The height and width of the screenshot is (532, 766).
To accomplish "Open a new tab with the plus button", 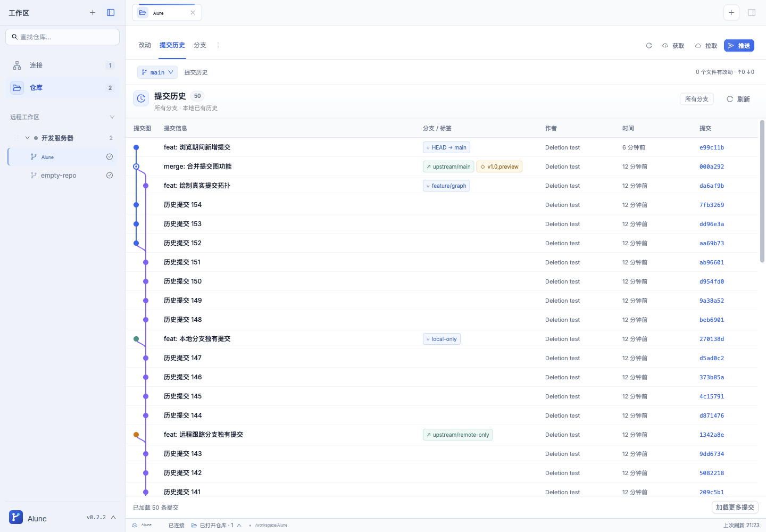I will (731, 13).
